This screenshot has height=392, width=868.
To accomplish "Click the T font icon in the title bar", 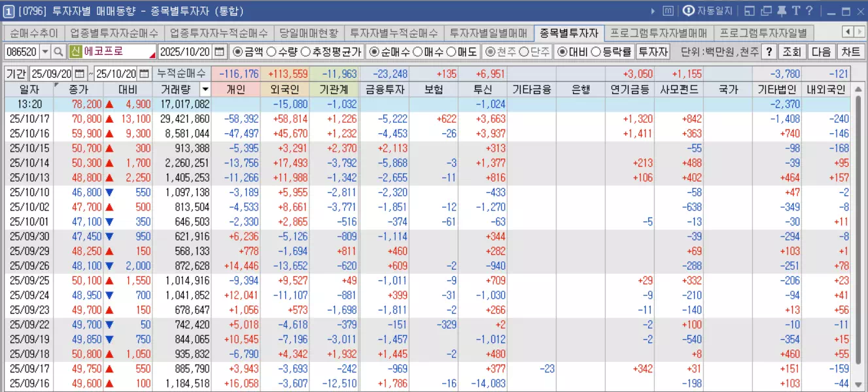I will click(797, 10).
